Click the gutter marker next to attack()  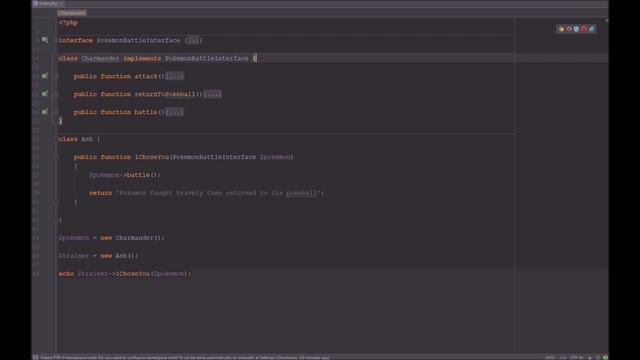click(44, 76)
